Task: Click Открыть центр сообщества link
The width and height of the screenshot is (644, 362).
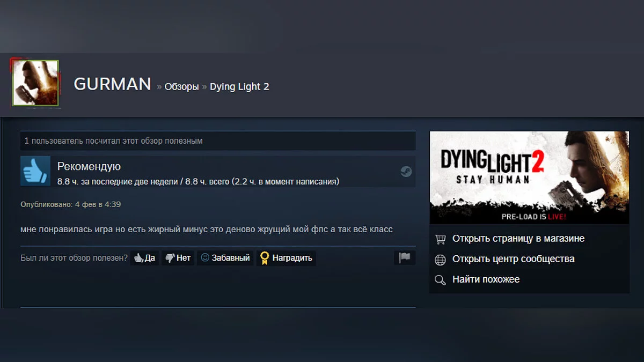Action: 513,259
